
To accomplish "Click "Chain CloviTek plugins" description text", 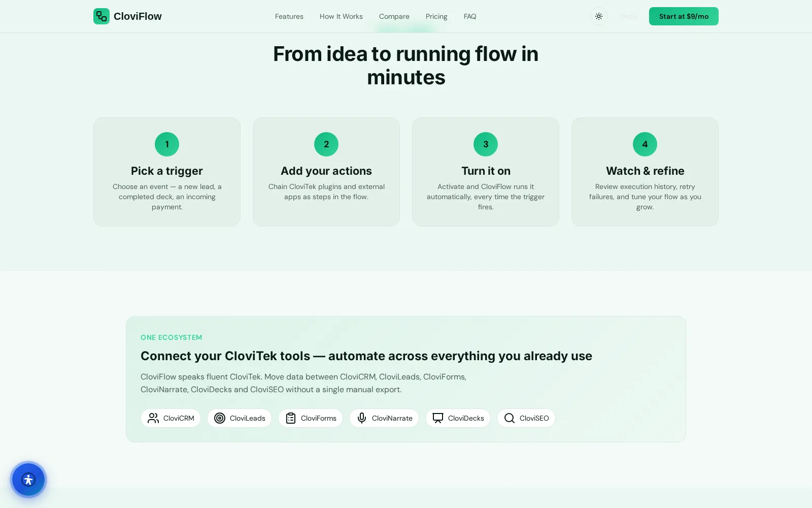I will coord(326,192).
